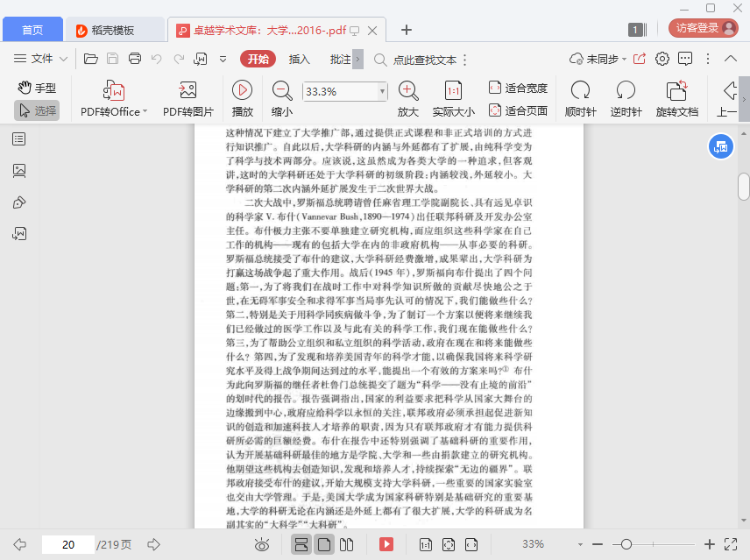Open settings gear

662,59
